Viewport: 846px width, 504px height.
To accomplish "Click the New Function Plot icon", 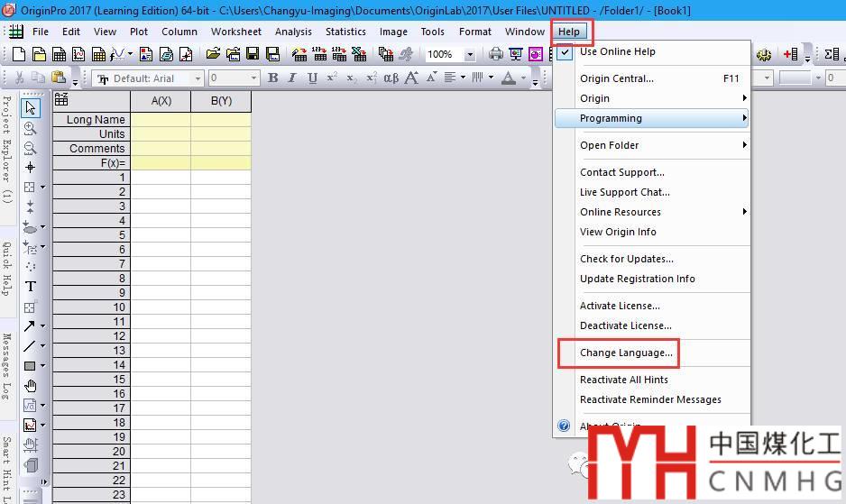I will tap(118, 54).
